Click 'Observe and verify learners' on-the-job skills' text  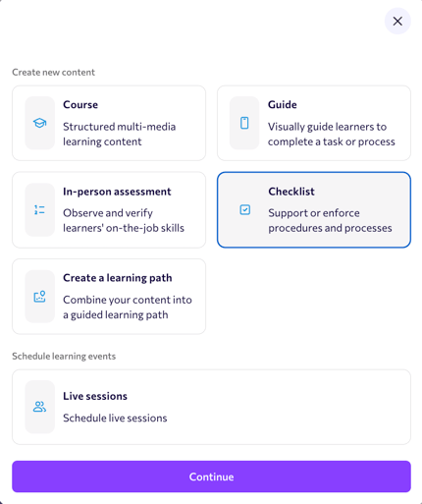(x=124, y=220)
